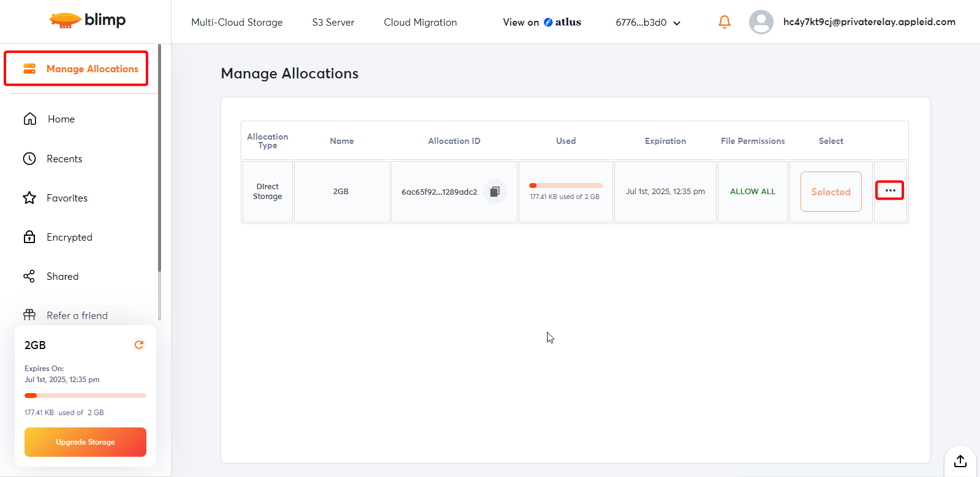Open three-dots menu for allocation row
Viewport: 980px width, 477px height.
pyautogui.click(x=890, y=190)
